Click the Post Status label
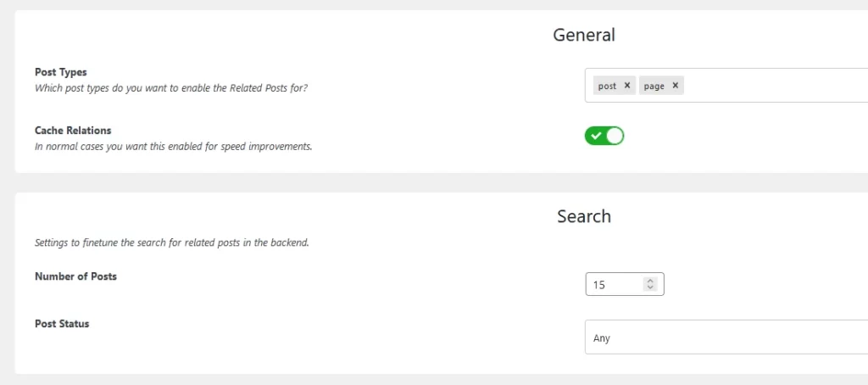Screen dimensions: 868x385 point(62,323)
